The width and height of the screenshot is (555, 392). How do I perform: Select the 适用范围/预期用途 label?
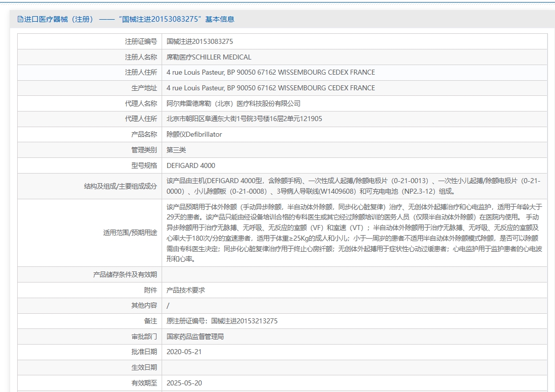point(130,233)
